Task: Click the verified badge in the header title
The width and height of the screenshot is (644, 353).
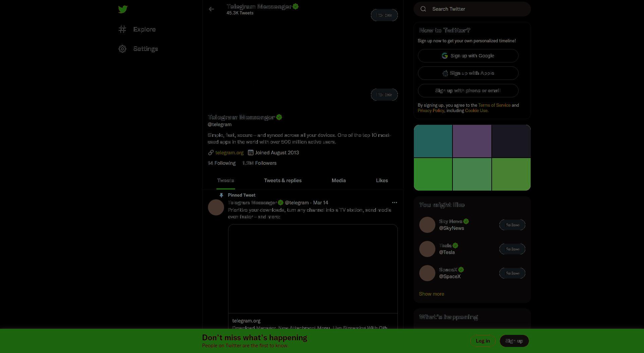Action: (296, 6)
